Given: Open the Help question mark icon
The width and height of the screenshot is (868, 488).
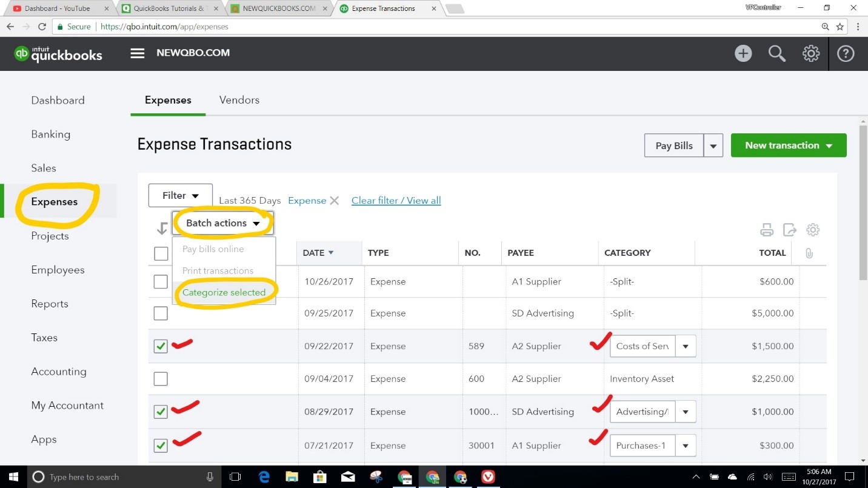Looking at the screenshot, I should (846, 53).
